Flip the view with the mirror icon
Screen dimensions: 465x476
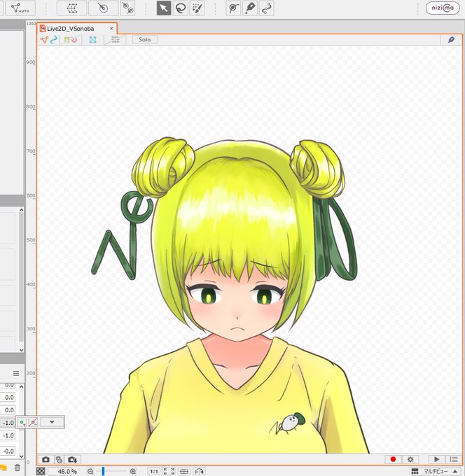pos(200,471)
